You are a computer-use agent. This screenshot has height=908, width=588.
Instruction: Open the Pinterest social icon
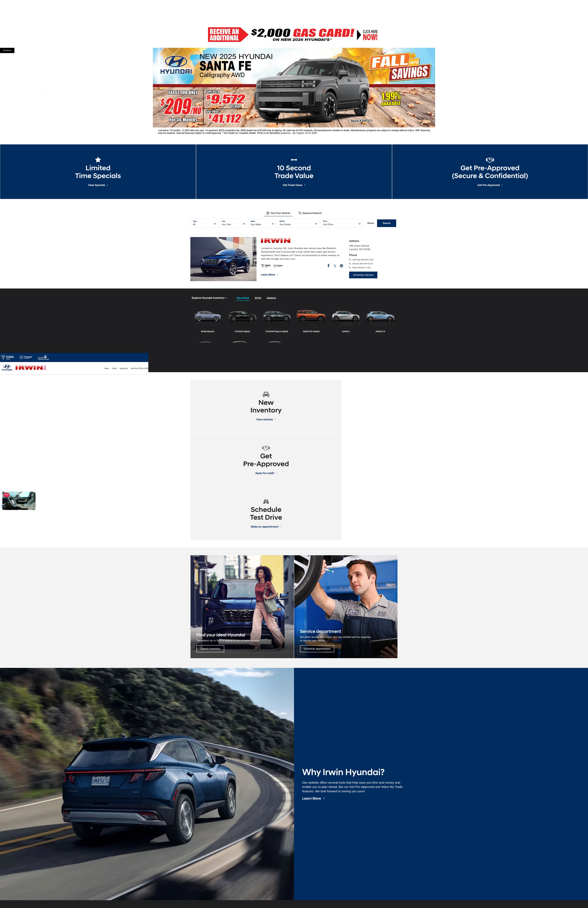tap(341, 266)
